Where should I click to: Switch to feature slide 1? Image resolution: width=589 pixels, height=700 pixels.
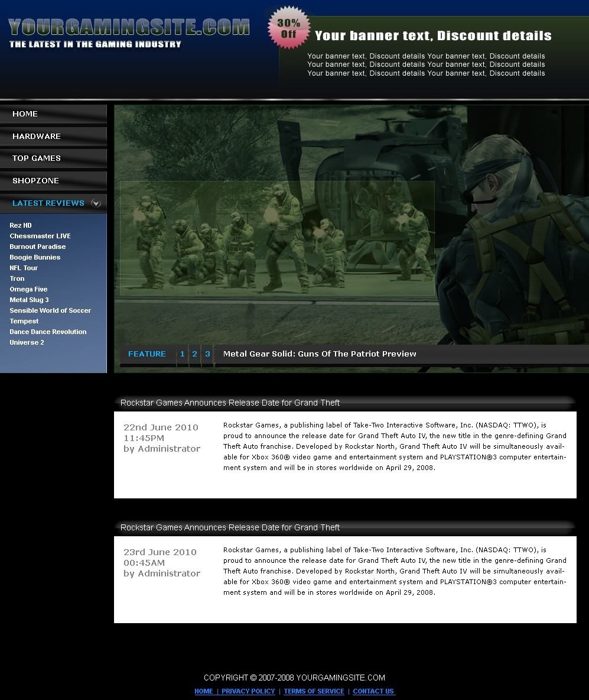(x=182, y=354)
